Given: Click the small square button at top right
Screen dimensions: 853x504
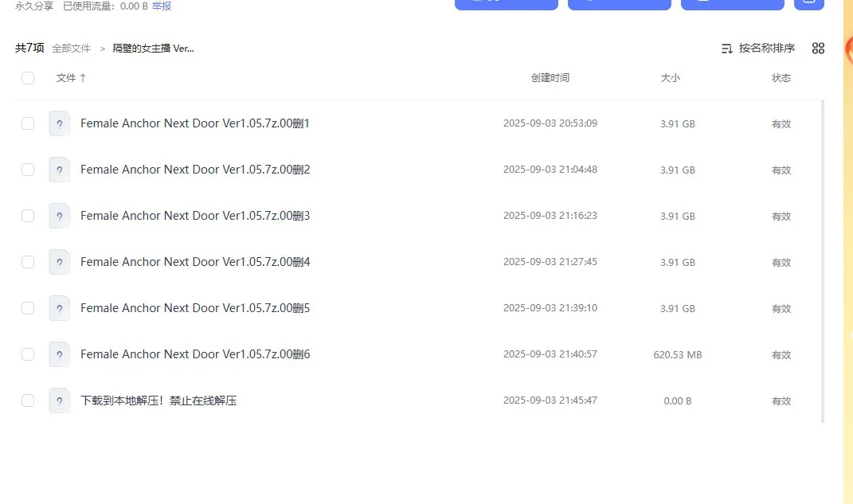Looking at the screenshot, I should click(808, 2).
